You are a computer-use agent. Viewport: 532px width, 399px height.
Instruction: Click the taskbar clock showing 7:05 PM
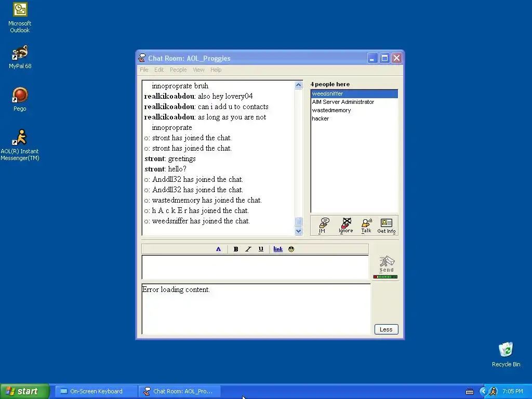point(513,391)
